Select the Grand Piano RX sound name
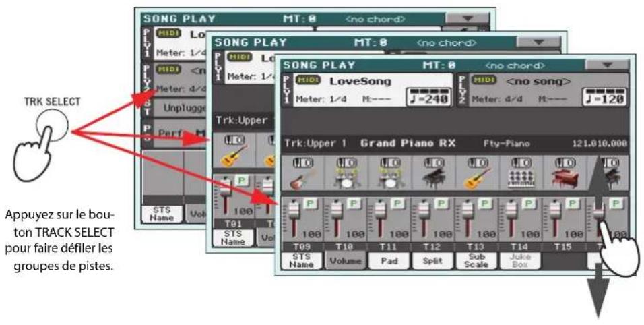Viewport: 644px width, 325px height. click(x=408, y=144)
